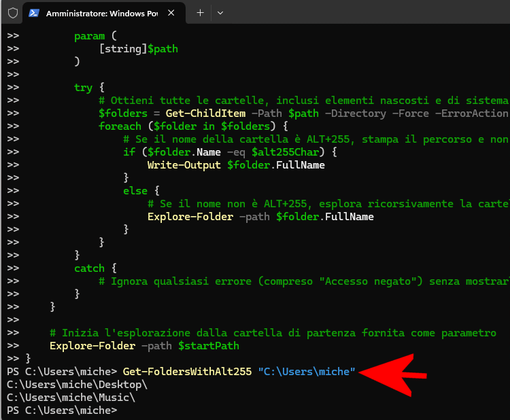The height and width of the screenshot is (420, 510).
Task: Click the "C:\Users\miche" path argument
Action: pos(307,372)
